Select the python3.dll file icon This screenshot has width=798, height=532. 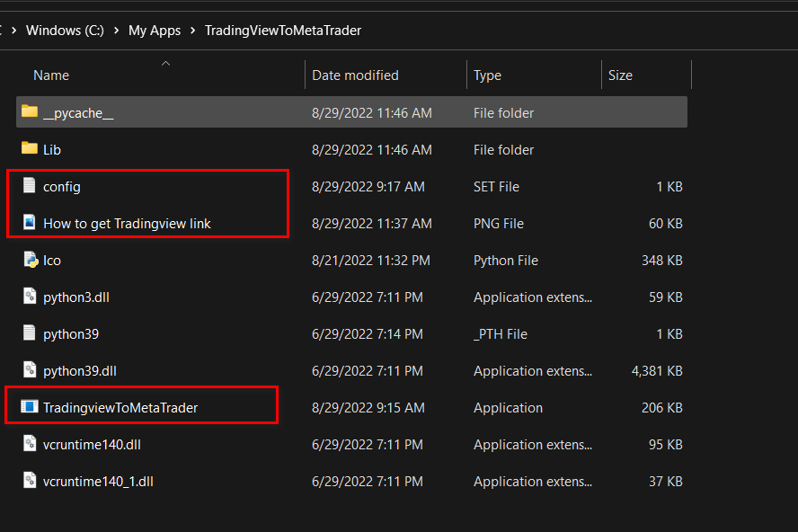click(30, 297)
